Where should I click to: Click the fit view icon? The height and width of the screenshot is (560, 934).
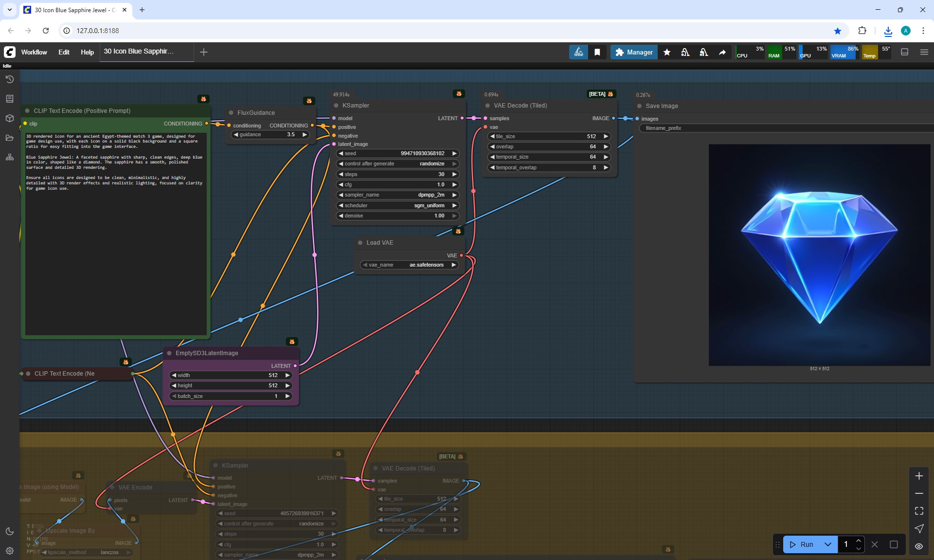pos(919,511)
